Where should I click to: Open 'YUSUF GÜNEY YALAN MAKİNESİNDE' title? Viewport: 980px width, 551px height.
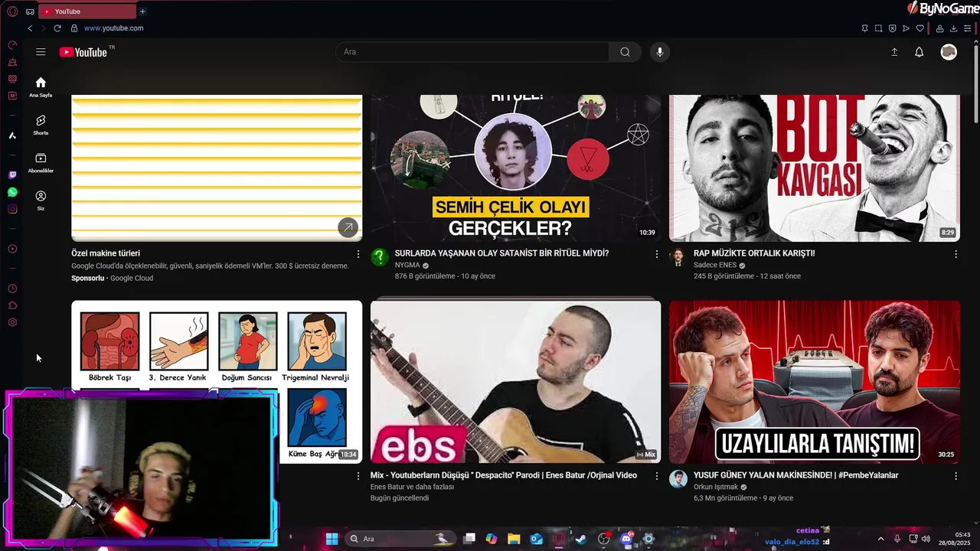coord(796,475)
